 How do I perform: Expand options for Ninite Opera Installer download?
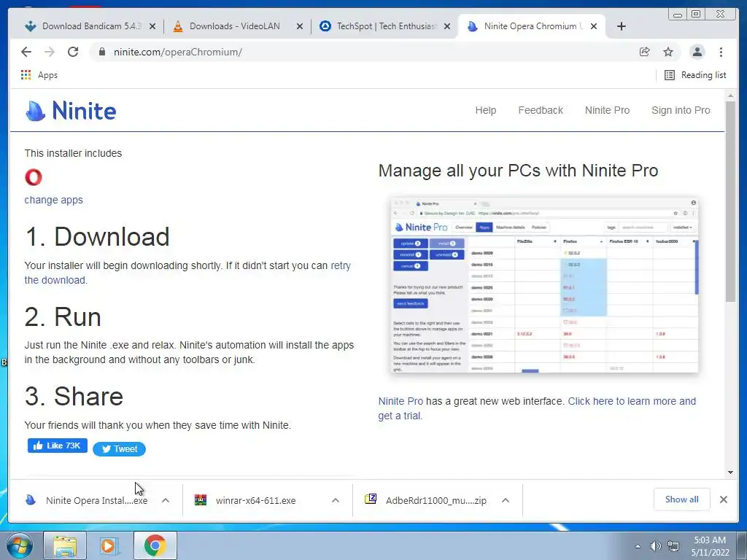[166, 500]
